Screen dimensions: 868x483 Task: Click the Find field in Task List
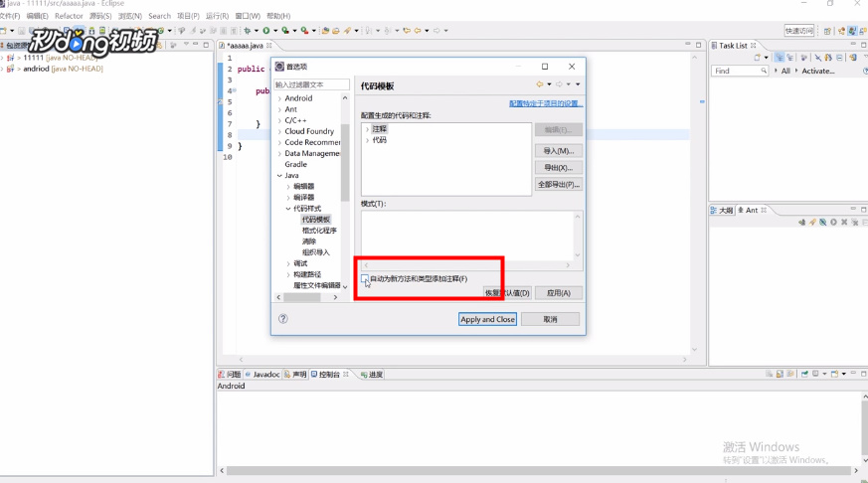(740, 71)
